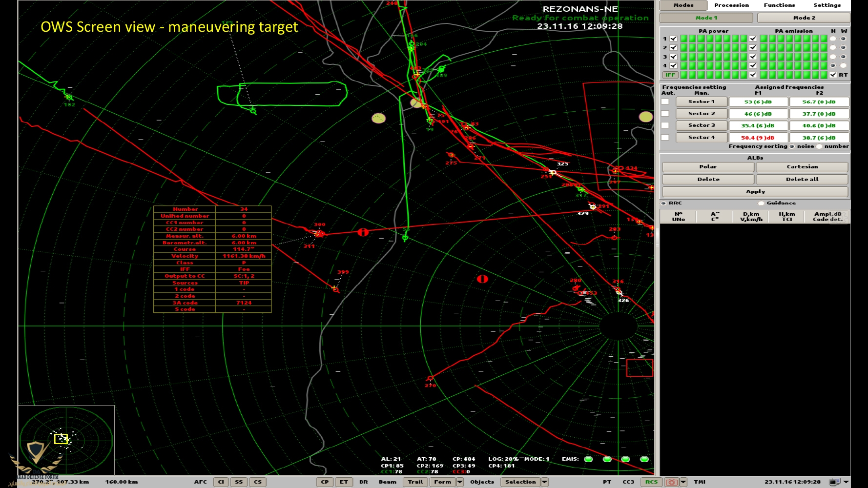Click the Selection toolbar button
This screenshot has width=868, height=488.
coord(520,482)
